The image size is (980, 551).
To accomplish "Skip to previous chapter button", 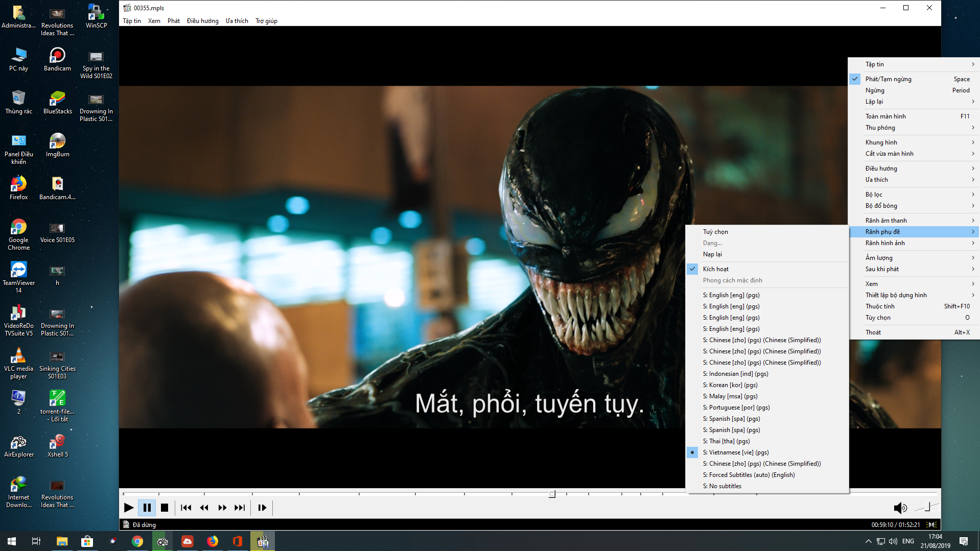I will (x=186, y=508).
